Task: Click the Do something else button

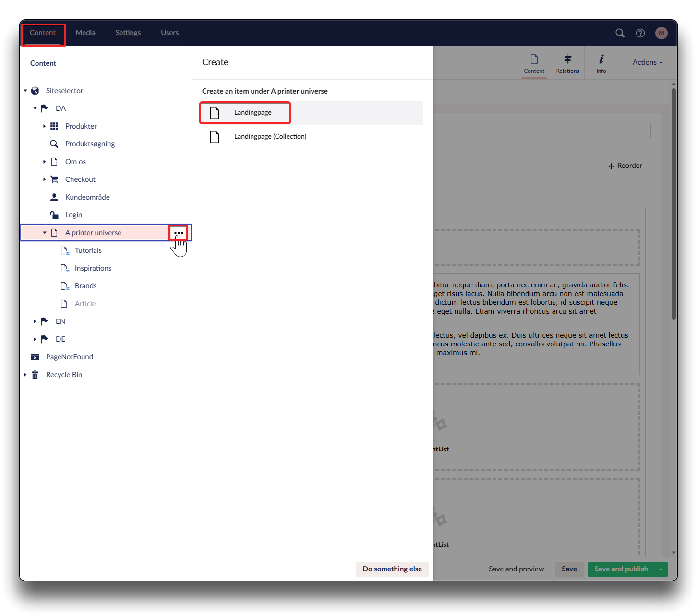Action: click(x=392, y=569)
